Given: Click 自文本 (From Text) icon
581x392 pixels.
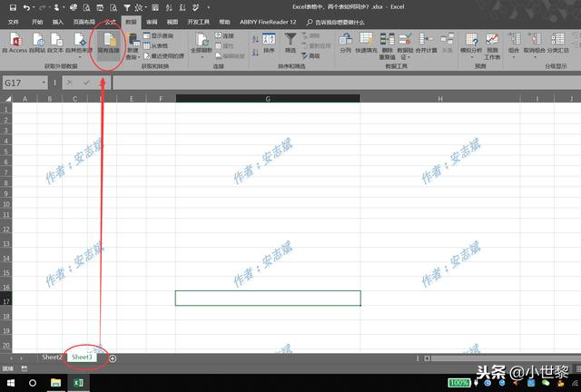Looking at the screenshot, I should click(55, 43).
